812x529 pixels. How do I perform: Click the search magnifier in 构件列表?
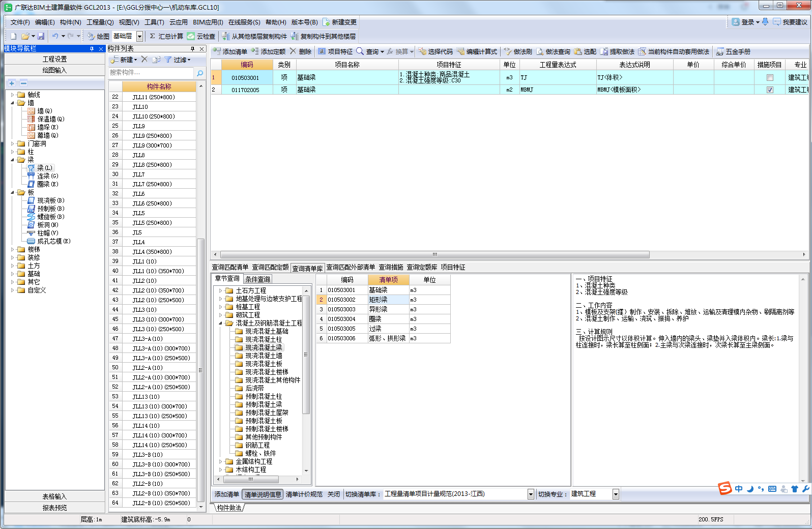click(x=200, y=73)
